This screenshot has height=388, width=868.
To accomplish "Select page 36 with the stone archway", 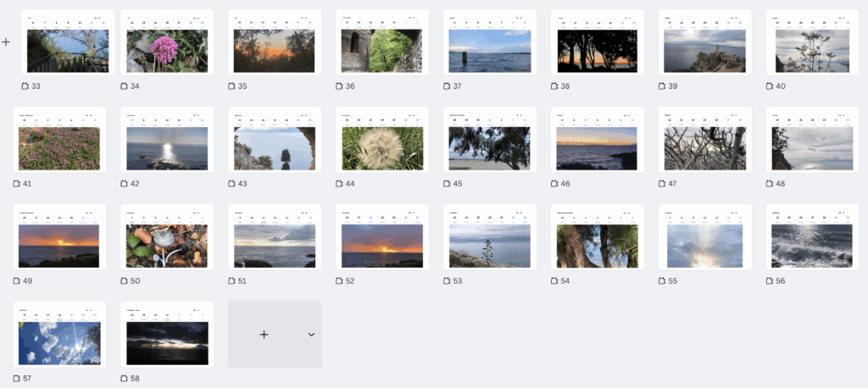I will click(382, 42).
